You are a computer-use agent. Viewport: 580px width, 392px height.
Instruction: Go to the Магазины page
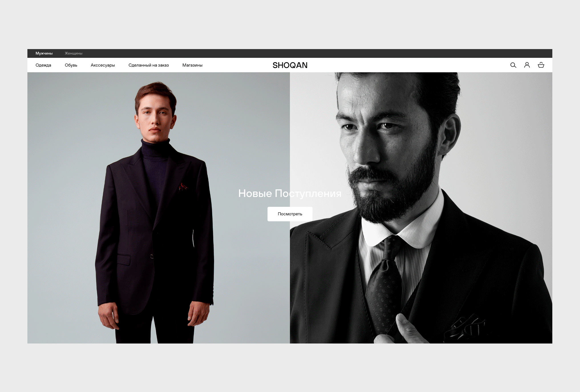(192, 65)
